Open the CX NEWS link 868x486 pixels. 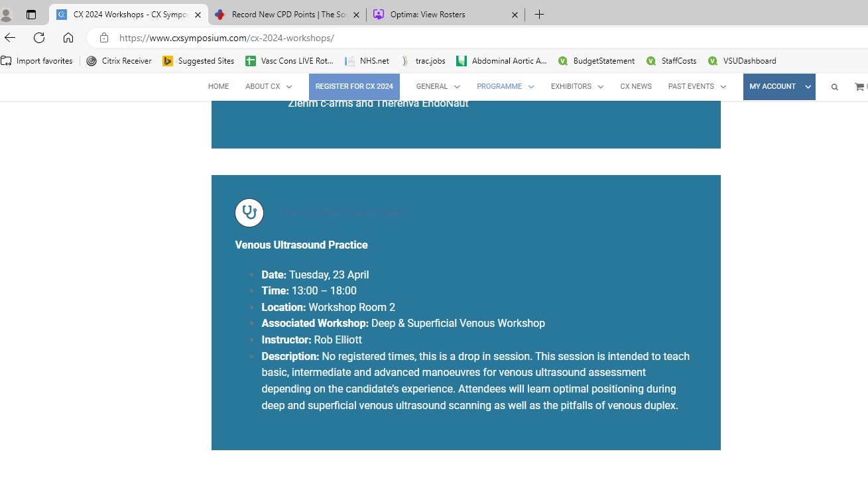tap(635, 87)
